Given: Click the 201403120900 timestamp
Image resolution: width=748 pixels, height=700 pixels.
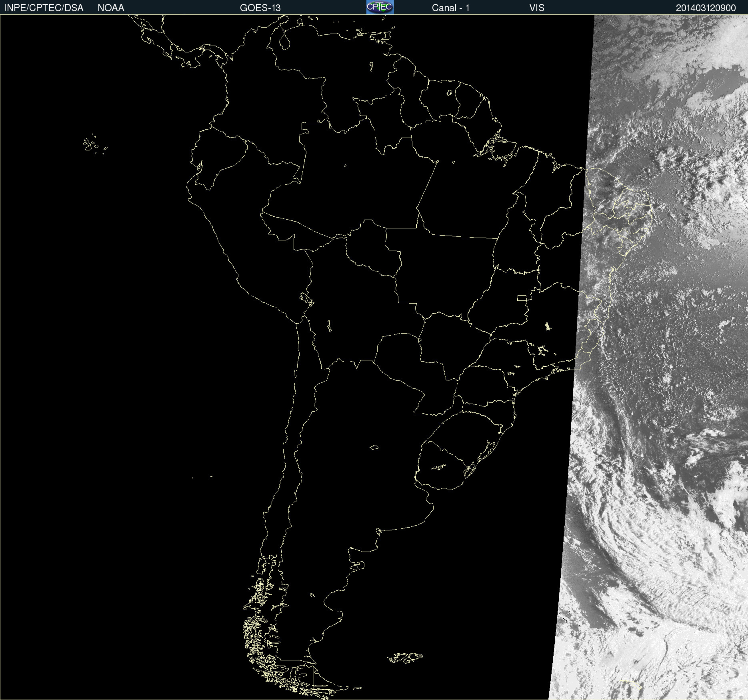Looking at the screenshot, I should tap(706, 8).
